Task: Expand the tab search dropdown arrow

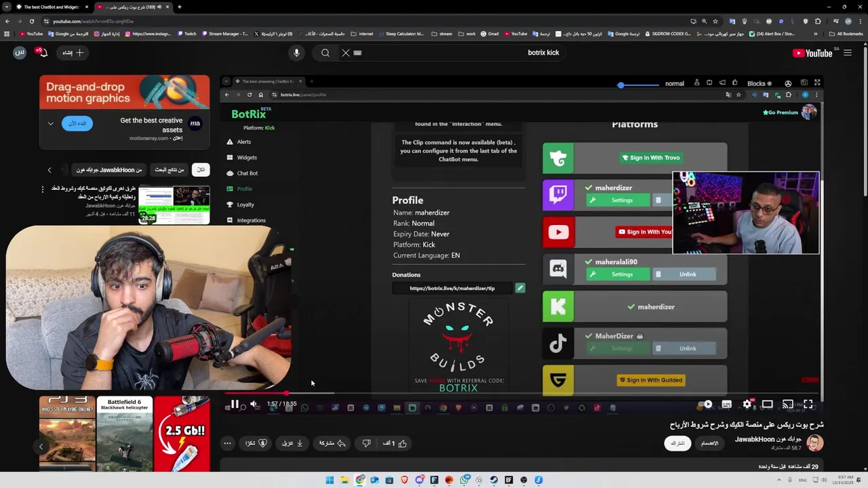Action: [x=6, y=7]
